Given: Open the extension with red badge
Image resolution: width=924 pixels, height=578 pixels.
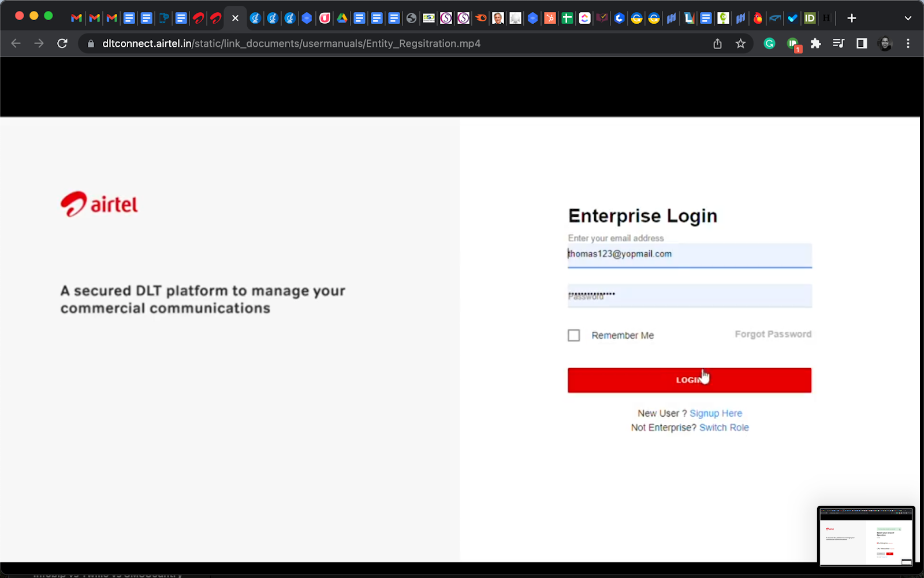Looking at the screenshot, I should pyautogui.click(x=793, y=45).
